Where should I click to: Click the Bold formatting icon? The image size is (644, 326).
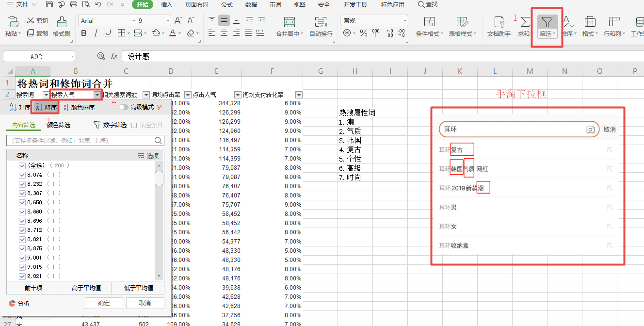84,33
